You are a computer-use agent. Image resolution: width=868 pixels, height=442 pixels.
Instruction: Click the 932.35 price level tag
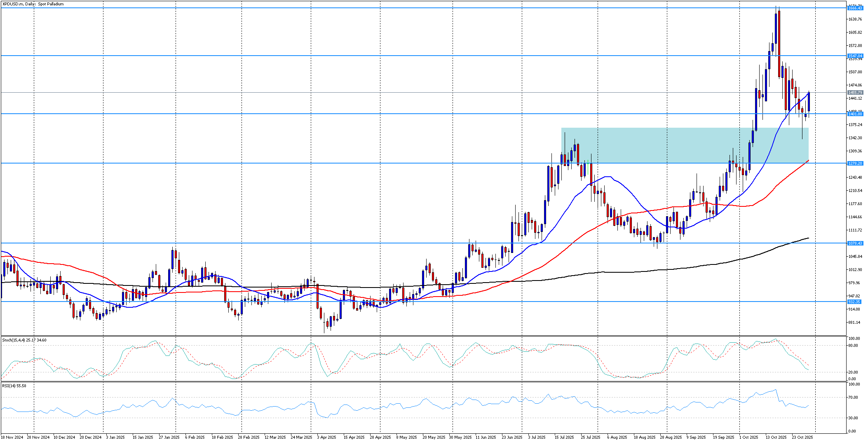[854, 302]
